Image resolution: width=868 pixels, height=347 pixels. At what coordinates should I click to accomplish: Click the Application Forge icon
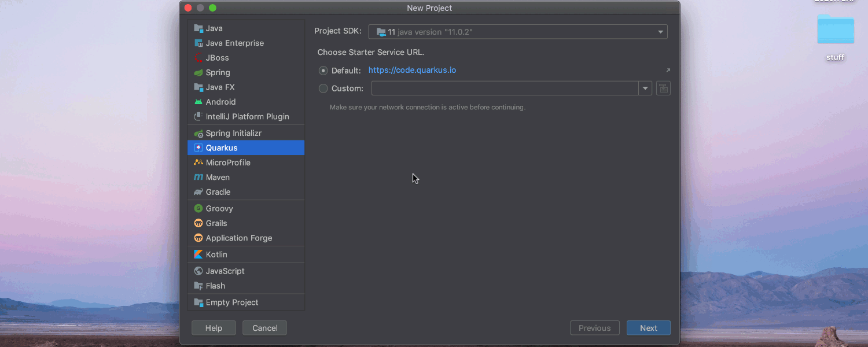pyautogui.click(x=198, y=238)
